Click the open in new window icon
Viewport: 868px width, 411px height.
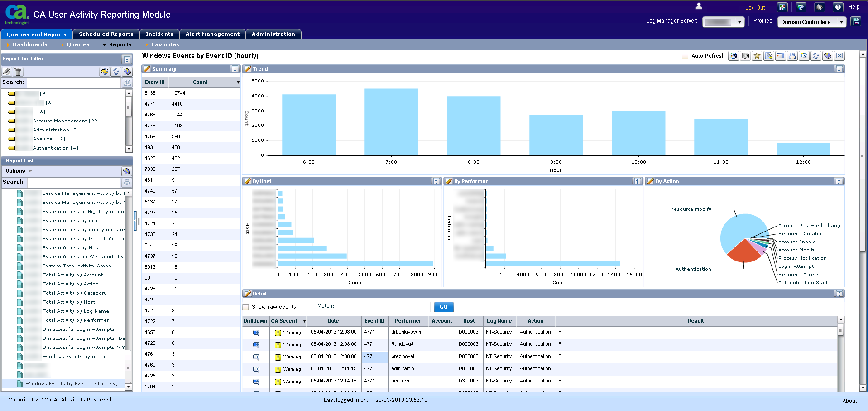(804, 56)
